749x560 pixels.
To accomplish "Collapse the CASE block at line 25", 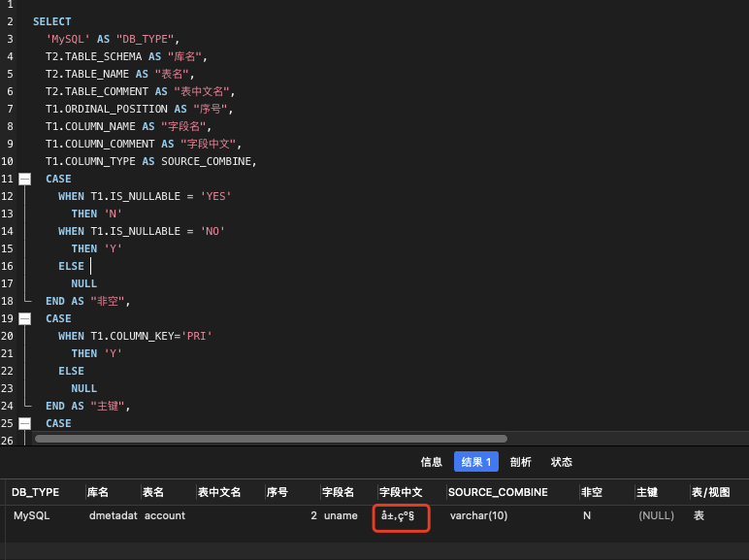I will (25, 423).
